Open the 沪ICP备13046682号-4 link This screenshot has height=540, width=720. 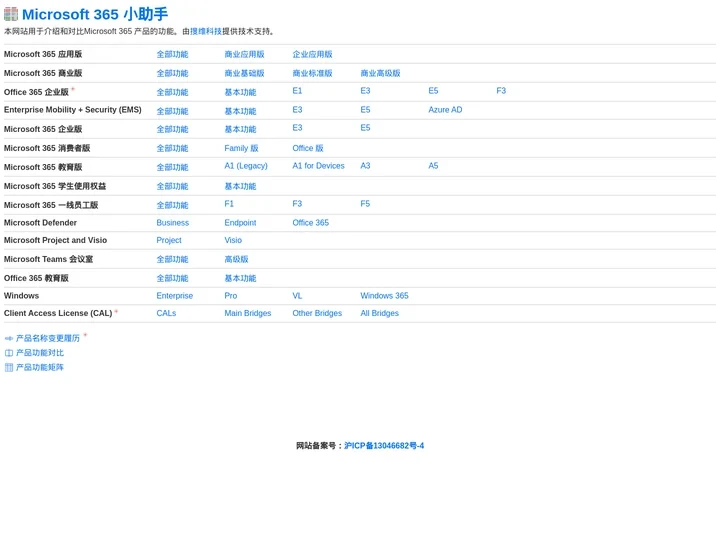tap(384, 446)
